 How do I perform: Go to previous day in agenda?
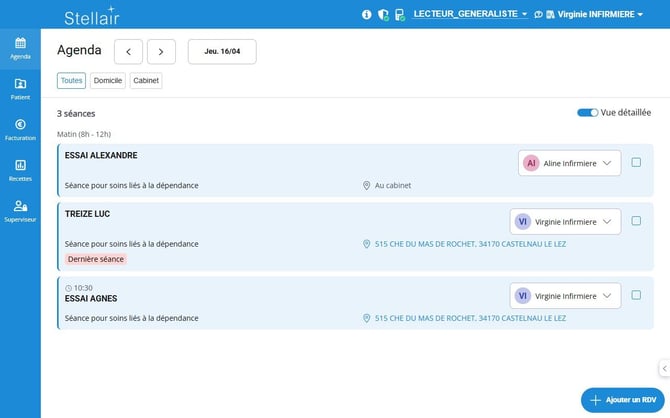point(128,52)
